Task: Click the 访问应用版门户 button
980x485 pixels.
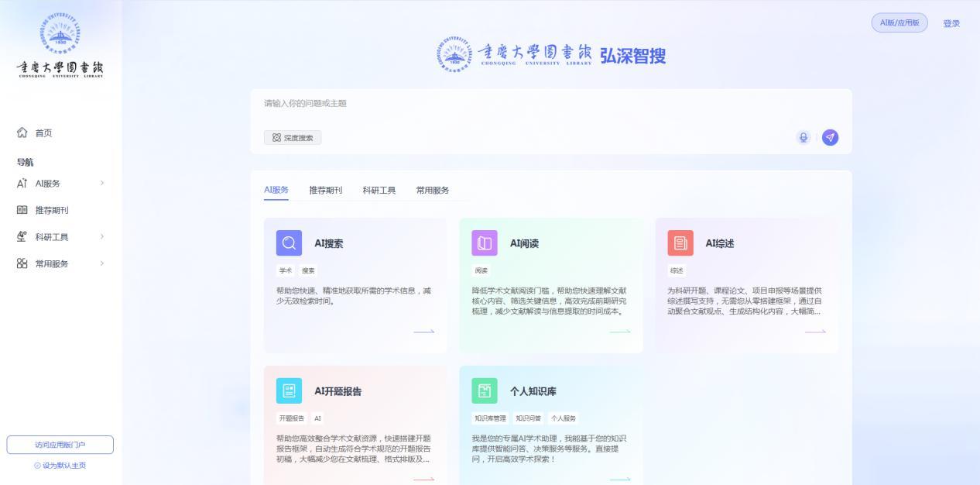Action: point(60,445)
